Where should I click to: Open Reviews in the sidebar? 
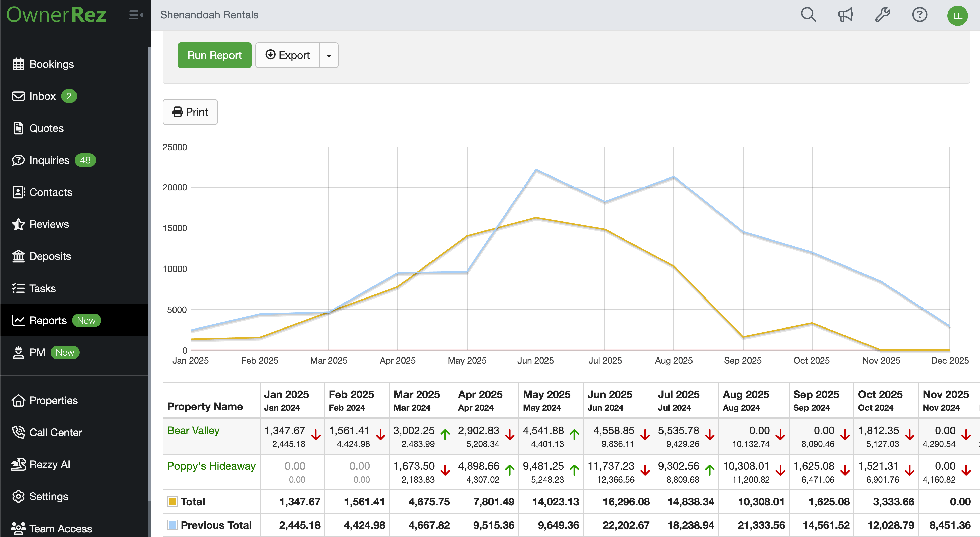[x=74, y=224]
